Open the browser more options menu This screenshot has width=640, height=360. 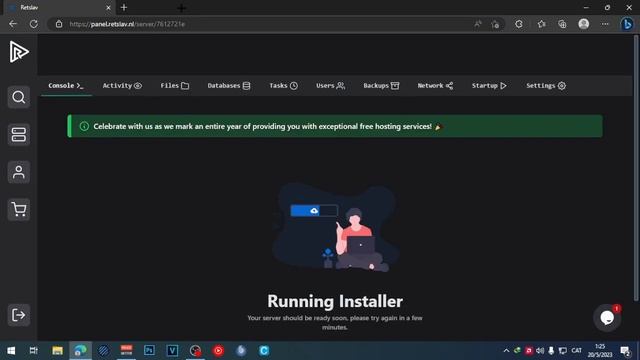coord(605,24)
